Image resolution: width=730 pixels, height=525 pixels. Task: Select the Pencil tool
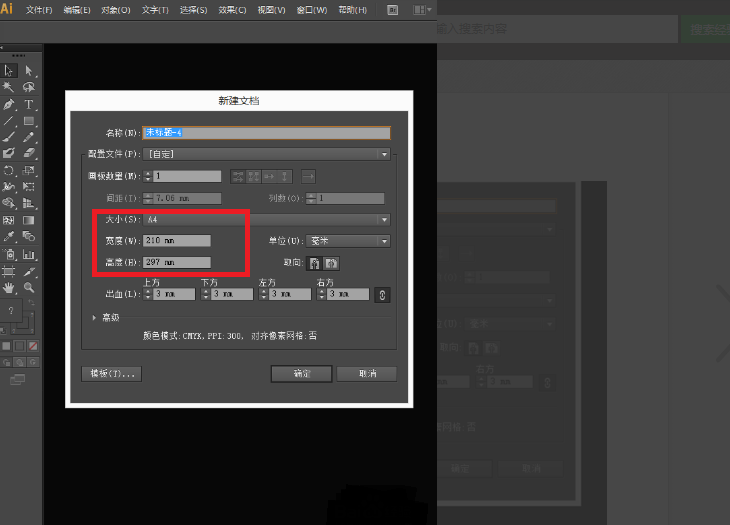tap(29, 137)
